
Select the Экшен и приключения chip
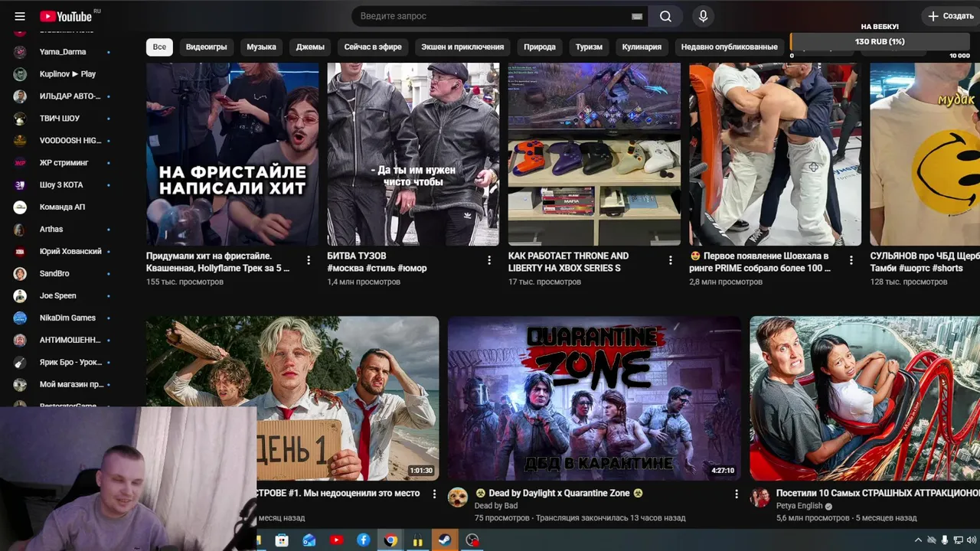pyautogui.click(x=462, y=47)
